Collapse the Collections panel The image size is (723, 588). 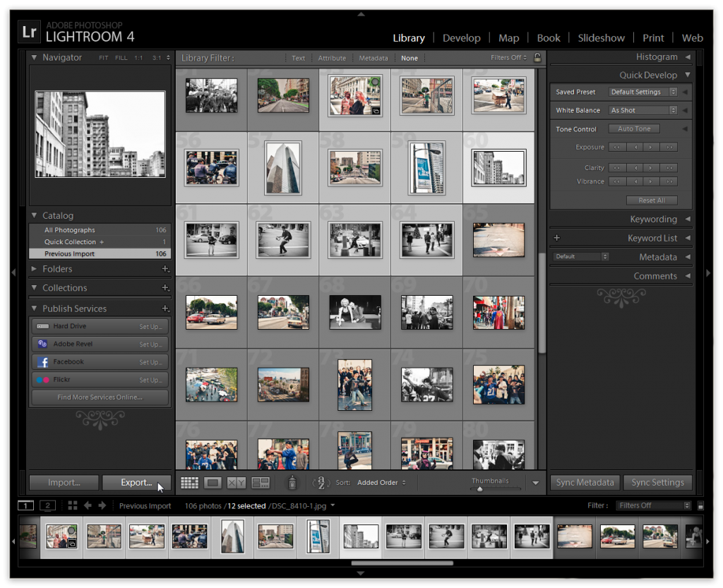34,287
